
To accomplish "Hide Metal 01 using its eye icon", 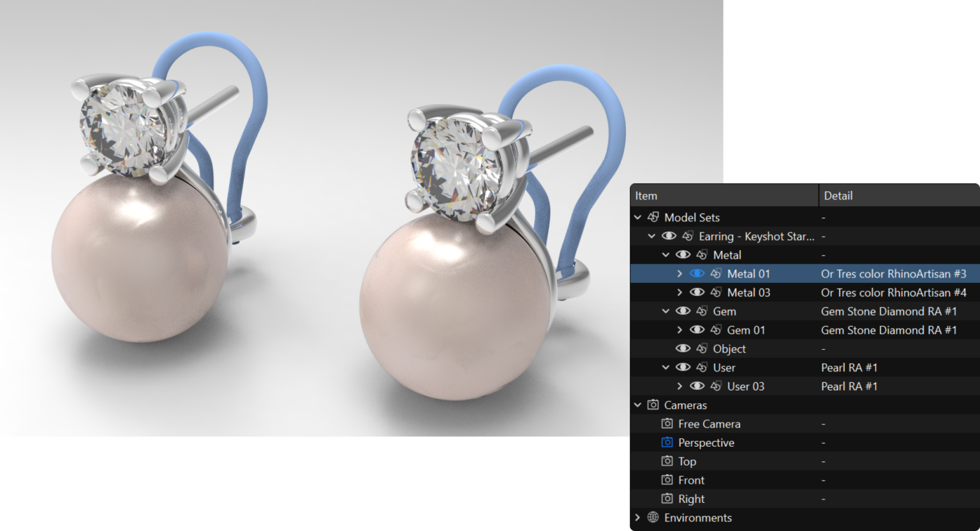I will [697, 274].
